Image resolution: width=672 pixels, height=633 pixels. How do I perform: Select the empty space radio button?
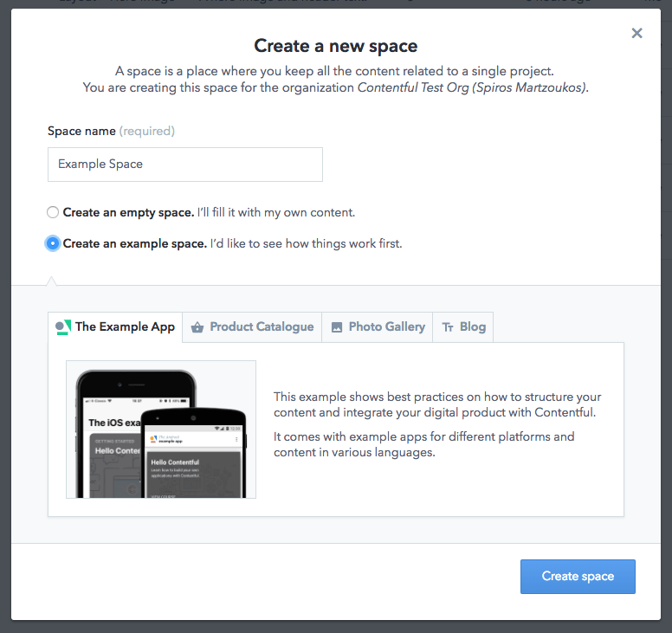tap(54, 212)
